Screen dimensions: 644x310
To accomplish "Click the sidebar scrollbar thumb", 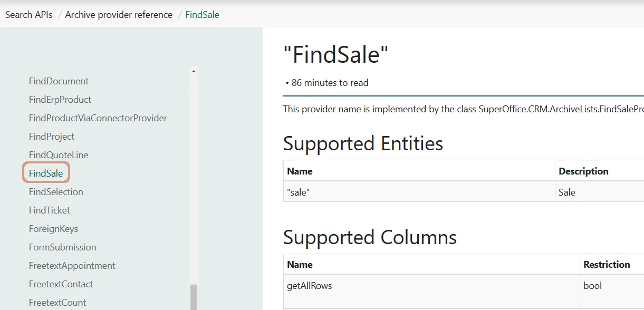I will 194,297.
